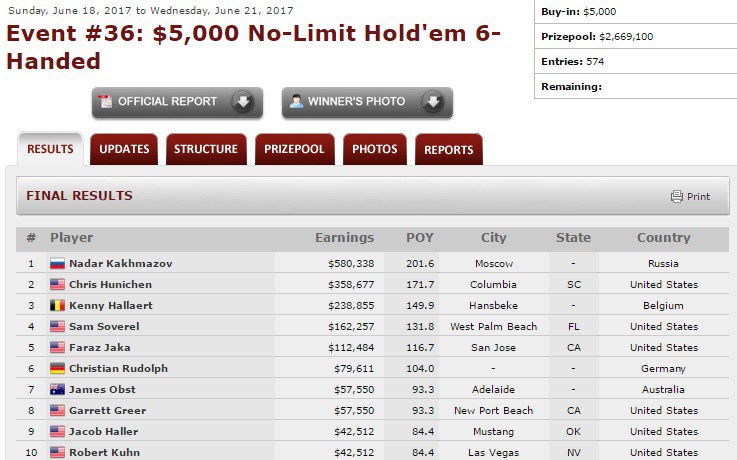Click the POY column header
737x460 pixels.
pyautogui.click(x=420, y=238)
